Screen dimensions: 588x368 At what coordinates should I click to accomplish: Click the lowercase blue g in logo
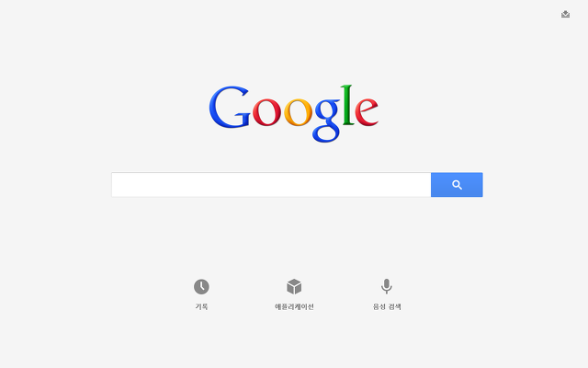[x=327, y=121]
